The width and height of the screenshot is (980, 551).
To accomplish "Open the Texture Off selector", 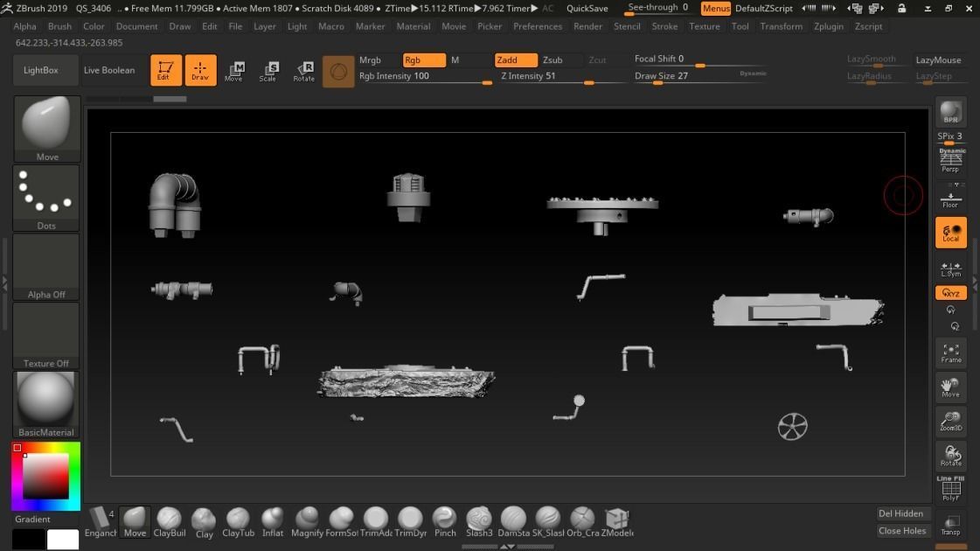I will point(47,335).
